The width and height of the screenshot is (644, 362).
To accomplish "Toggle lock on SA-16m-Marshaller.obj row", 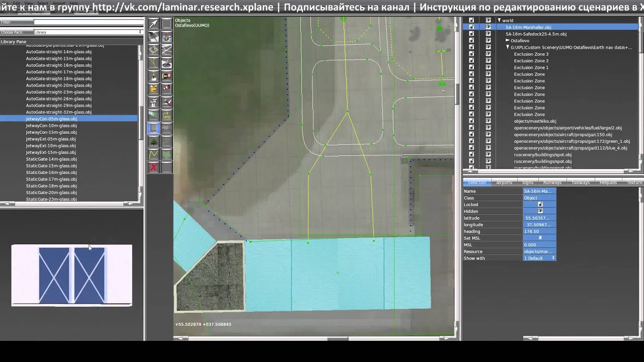I will 471,27.
